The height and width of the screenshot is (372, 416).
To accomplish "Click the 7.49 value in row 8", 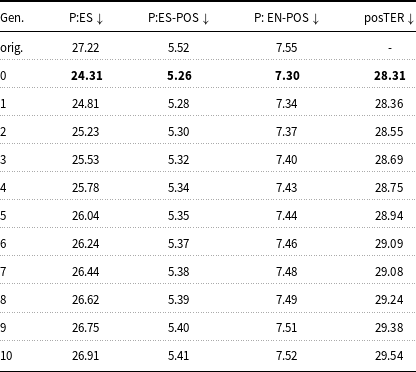I will pyautogui.click(x=287, y=300).
